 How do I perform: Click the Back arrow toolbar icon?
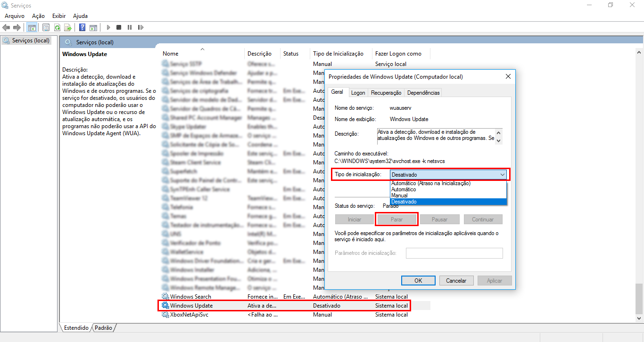coord(7,27)
